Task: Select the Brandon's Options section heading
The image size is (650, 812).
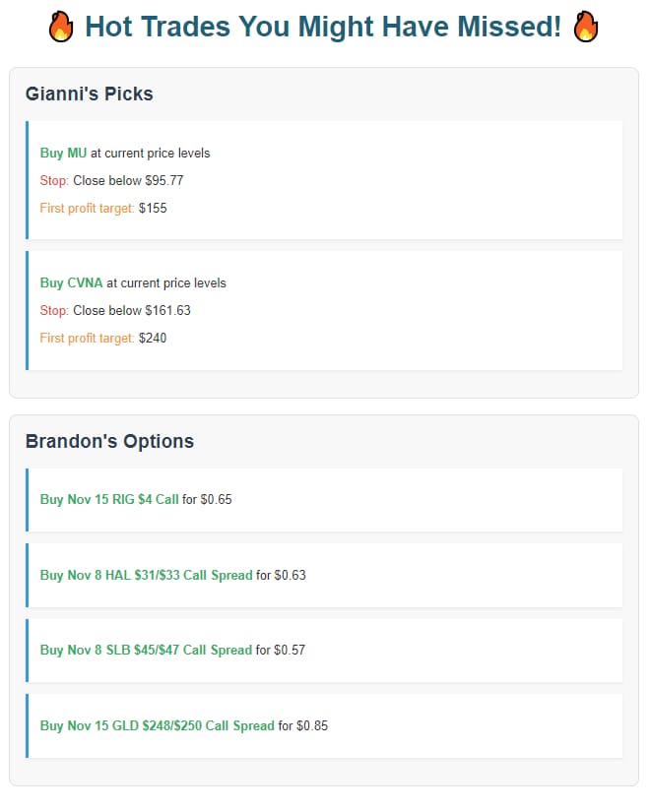Action: 109,442
